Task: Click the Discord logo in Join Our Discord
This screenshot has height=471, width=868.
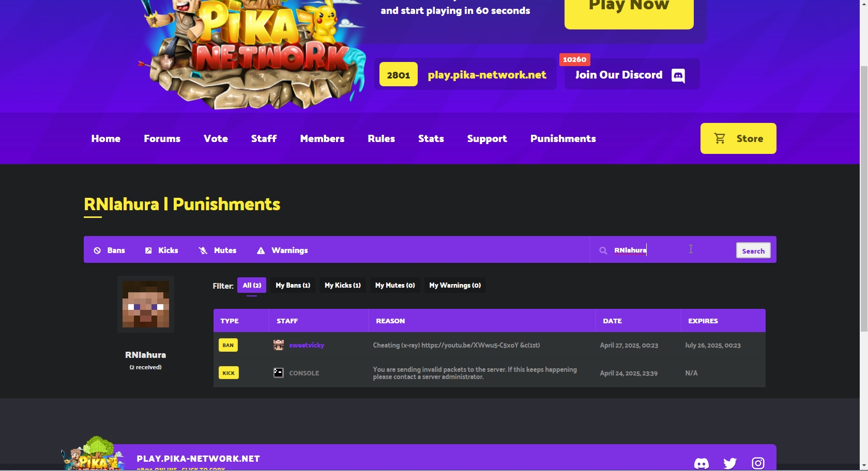Action: coord(678,75)
